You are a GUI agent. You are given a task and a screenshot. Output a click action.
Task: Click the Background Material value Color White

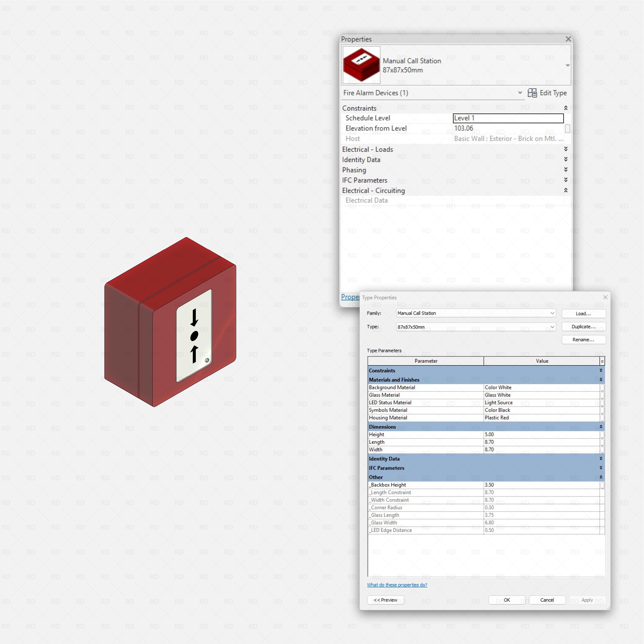[542, 387]
